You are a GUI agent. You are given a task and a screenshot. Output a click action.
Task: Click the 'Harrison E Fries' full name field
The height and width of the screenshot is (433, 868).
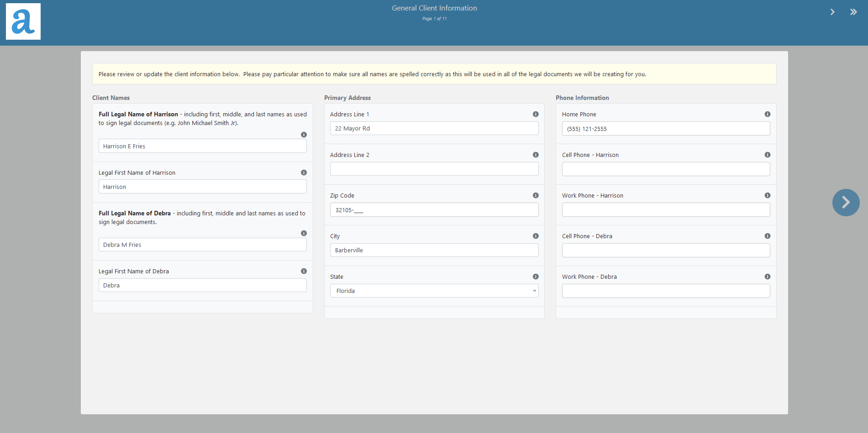click(x=203, y=146)
